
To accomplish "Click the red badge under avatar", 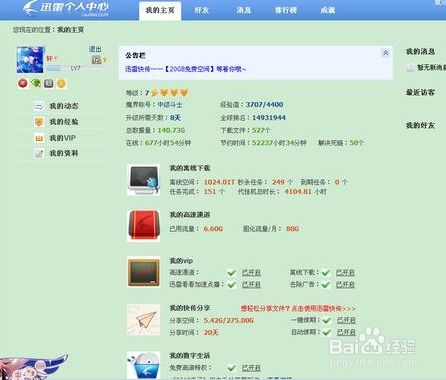I will 23,83.
